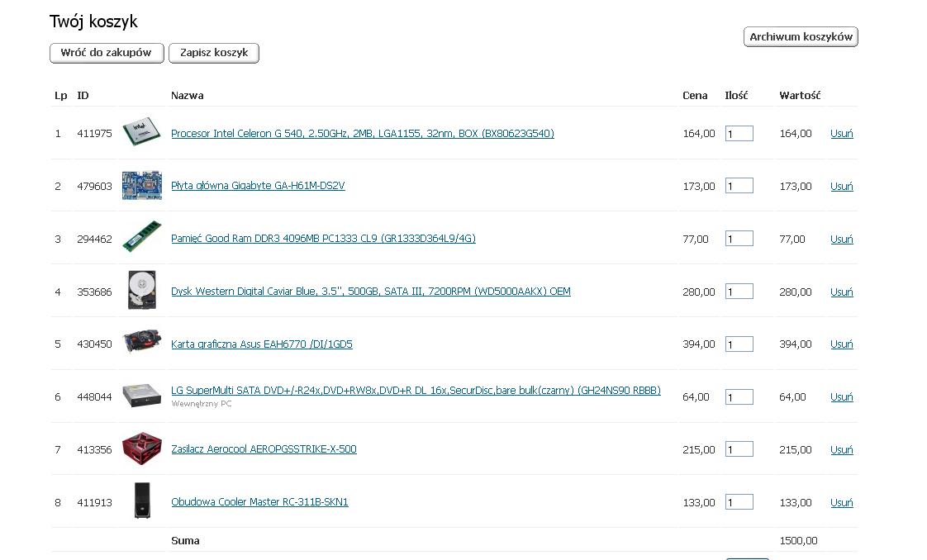This screenshot has height=560, width=927.
Task: Click quantity field for Good Ram memory
Action: [739, 239]
